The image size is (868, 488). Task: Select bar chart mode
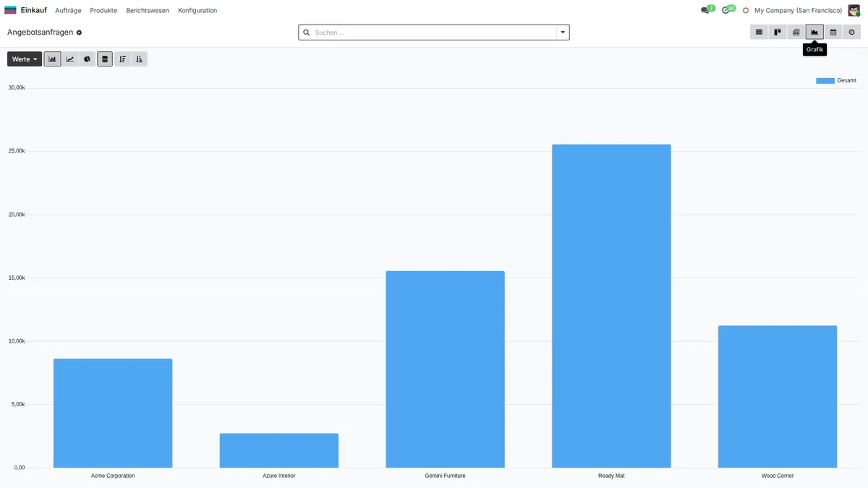[52, 59]
